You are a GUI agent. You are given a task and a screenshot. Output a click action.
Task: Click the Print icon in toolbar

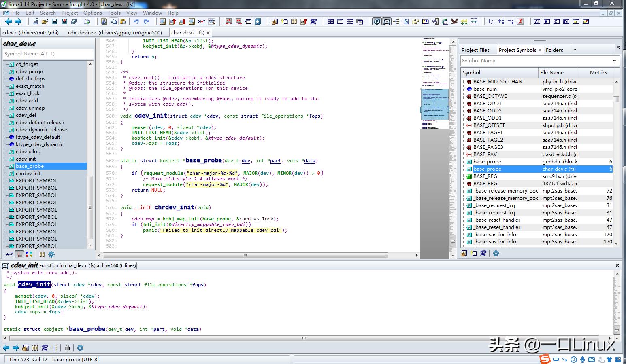[x=86, y=22]
